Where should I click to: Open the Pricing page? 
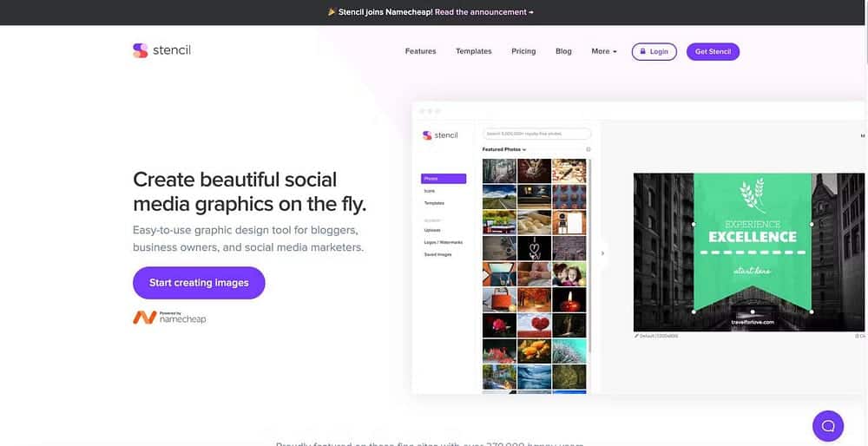523,51
